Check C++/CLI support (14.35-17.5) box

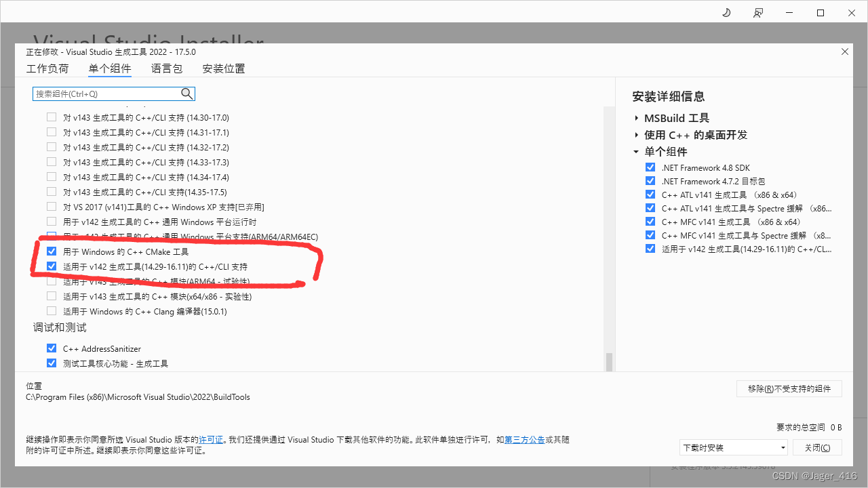coord(52,192)
